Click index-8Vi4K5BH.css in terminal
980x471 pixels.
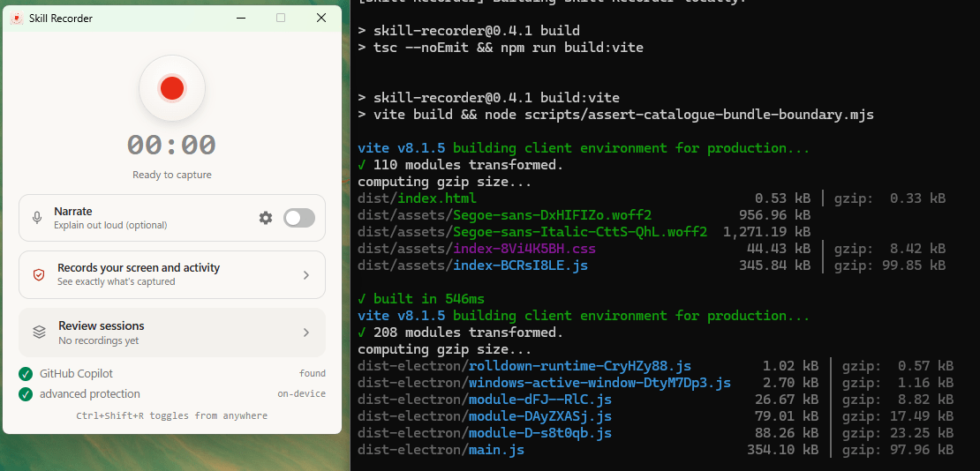coord(524,249)
